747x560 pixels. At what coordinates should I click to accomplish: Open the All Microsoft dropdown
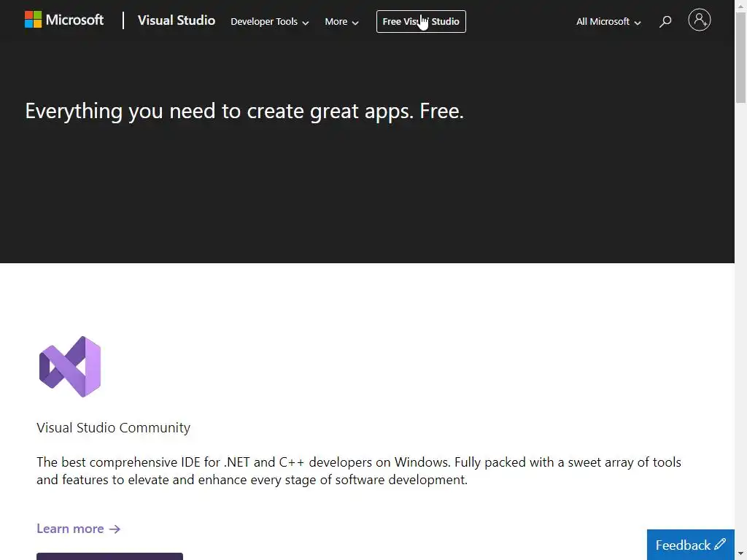coord(608,22)
